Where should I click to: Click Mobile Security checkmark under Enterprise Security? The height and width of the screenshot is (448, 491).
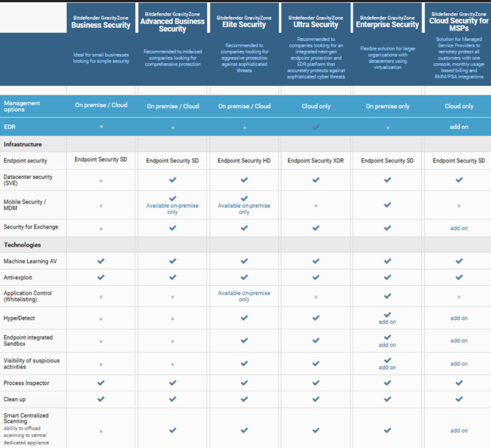point(387,205)
